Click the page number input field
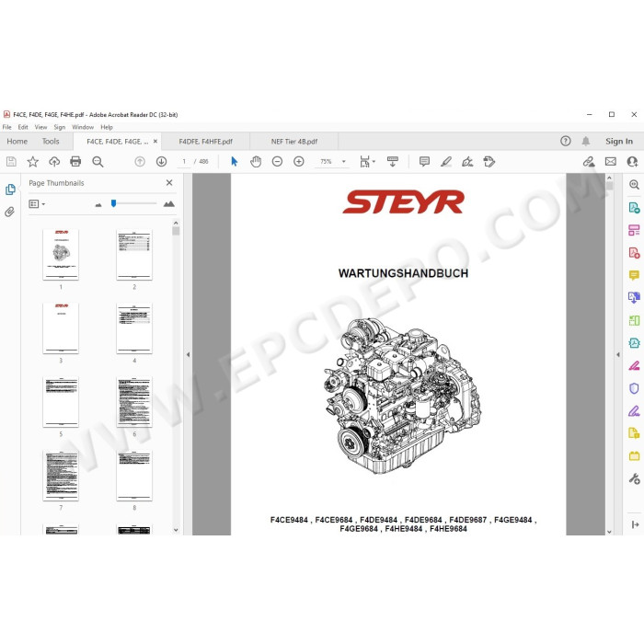Viewport: 644px width, 644px height. [184, 162]
